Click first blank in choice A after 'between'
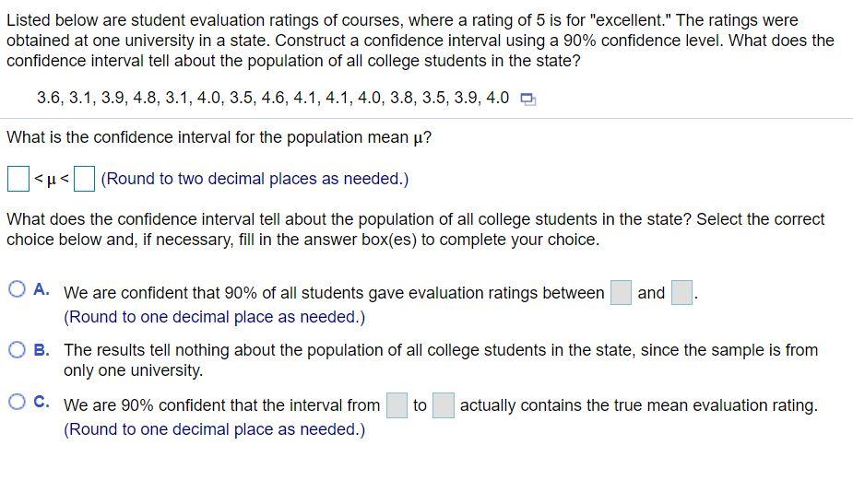The image size is (853, 504). (x=621, y=293)
